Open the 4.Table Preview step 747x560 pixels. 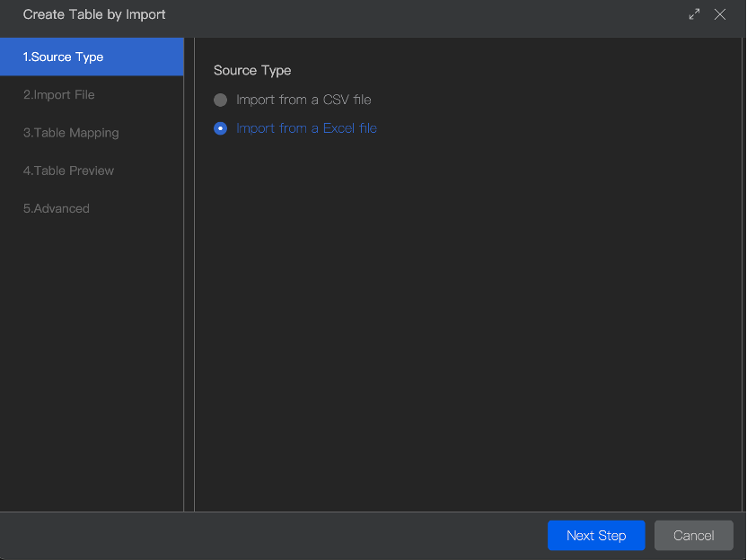69,171
